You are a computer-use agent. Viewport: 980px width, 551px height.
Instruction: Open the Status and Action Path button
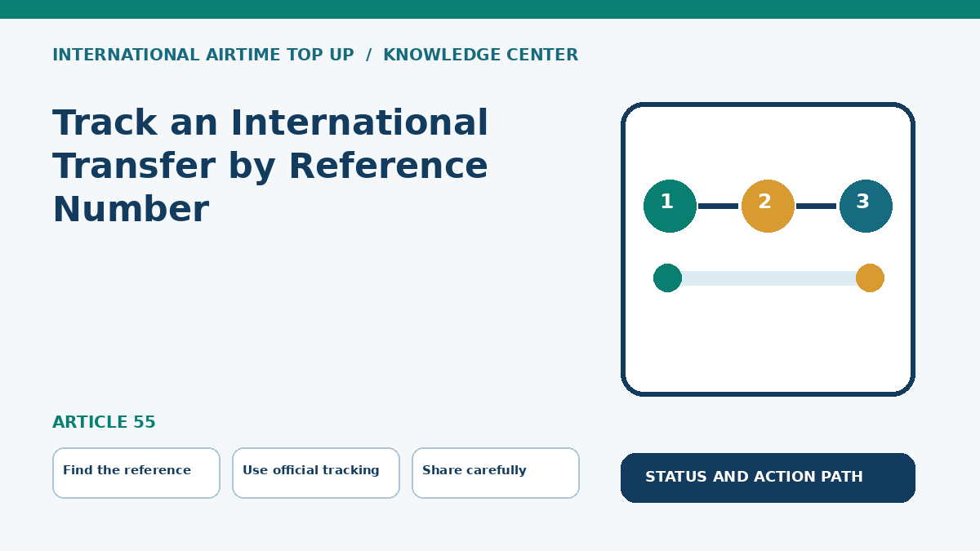768,478
